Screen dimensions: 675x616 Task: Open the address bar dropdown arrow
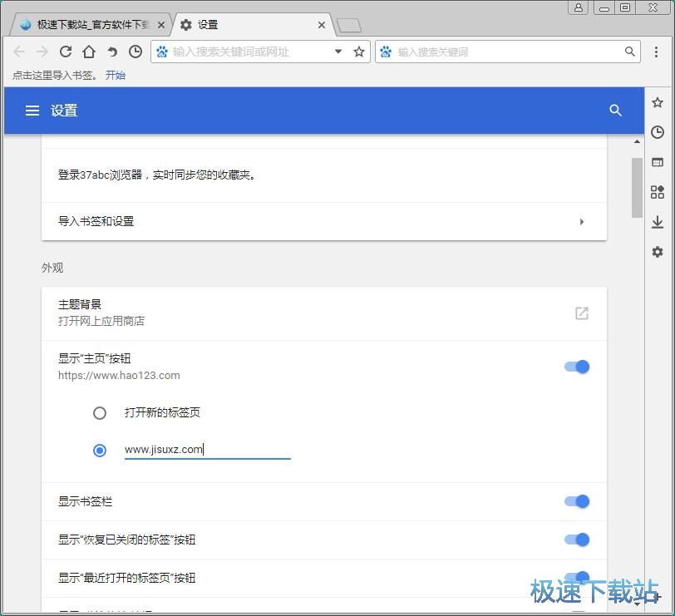(338, 51)
